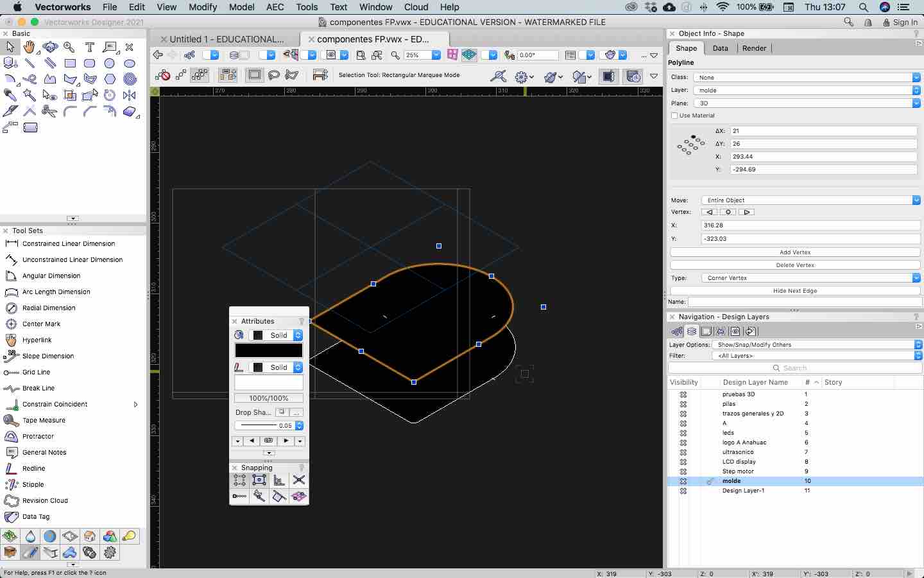Select the Rotate tool
The image size is (924, 578).
pyautogui.click(x=110, y=95)
